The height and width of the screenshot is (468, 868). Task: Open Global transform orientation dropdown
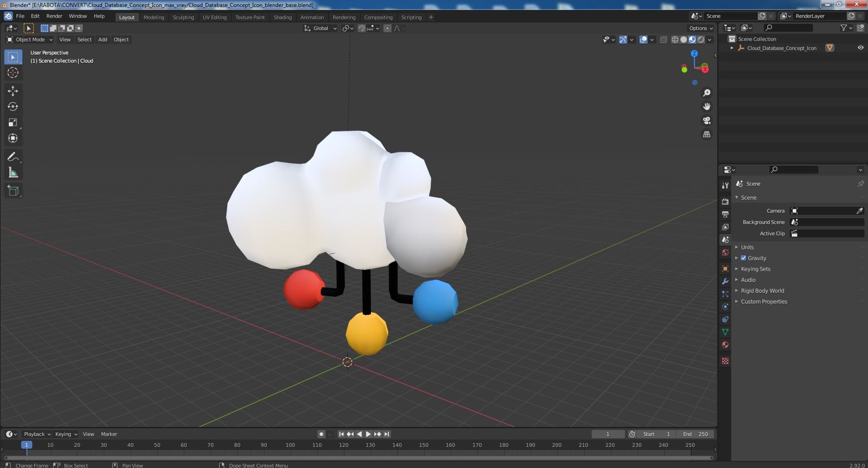pos(321,28)
